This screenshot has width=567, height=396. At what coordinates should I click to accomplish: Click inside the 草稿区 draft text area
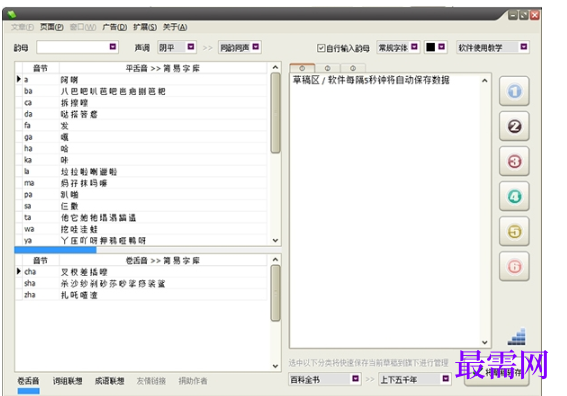[x=385, y=210]
